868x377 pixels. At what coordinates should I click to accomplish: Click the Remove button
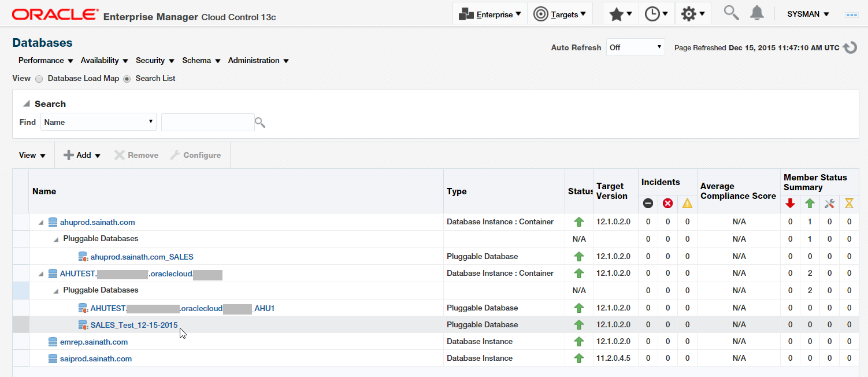point(136,155)
